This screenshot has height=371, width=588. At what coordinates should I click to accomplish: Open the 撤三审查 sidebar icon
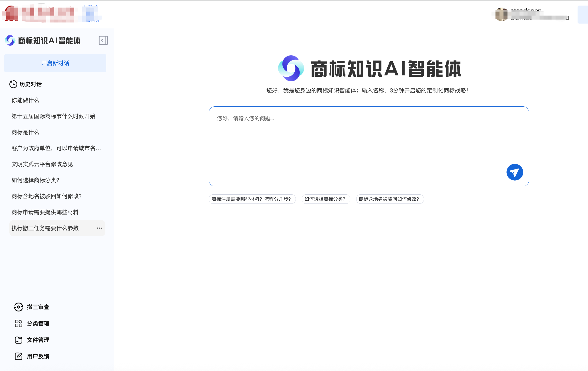18,307
